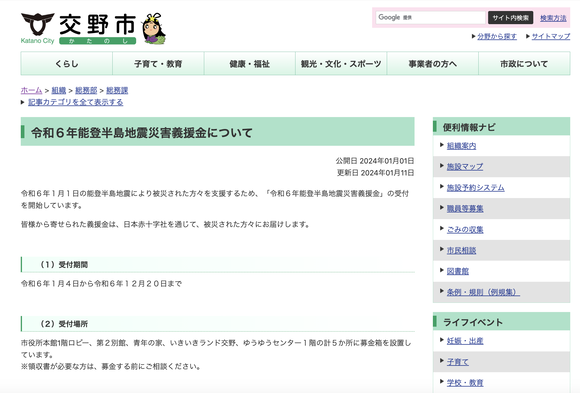This screenshot has width=580, height=393.
Task: Click the 総務部 breadcrumb link
Action: pyautogui.click(x=86, y=90)
